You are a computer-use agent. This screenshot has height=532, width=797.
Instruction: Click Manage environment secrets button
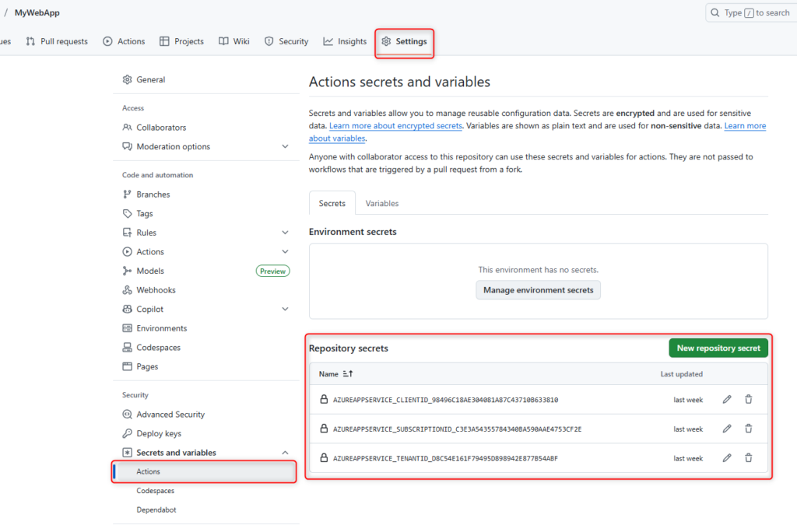tap(539, 290)
